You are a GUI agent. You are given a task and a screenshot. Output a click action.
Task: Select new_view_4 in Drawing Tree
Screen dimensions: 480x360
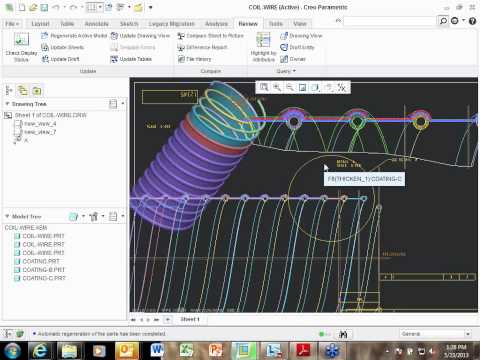coord(36,124)
